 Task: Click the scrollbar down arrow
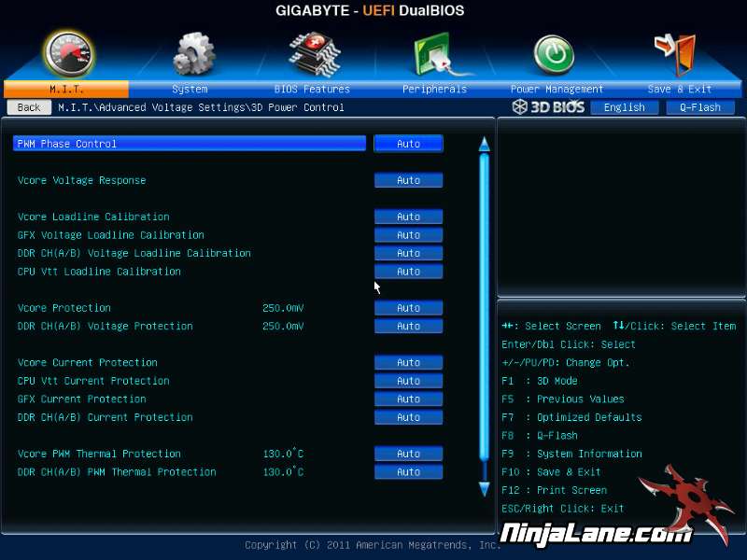(484, 488)
